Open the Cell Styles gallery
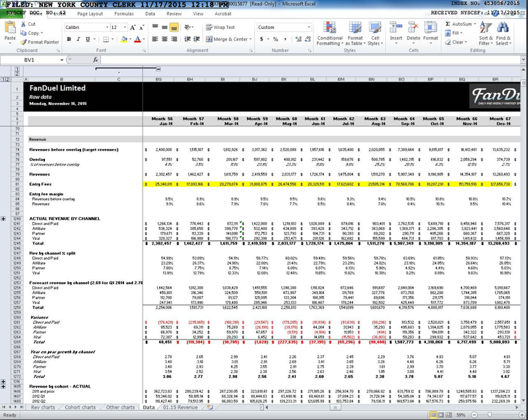This screenshot has width=528, height=420. click(375, 33)
